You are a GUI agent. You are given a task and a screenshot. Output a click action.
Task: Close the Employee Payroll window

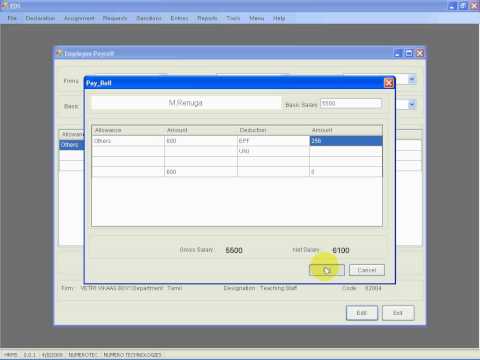[x=420, y=53]
